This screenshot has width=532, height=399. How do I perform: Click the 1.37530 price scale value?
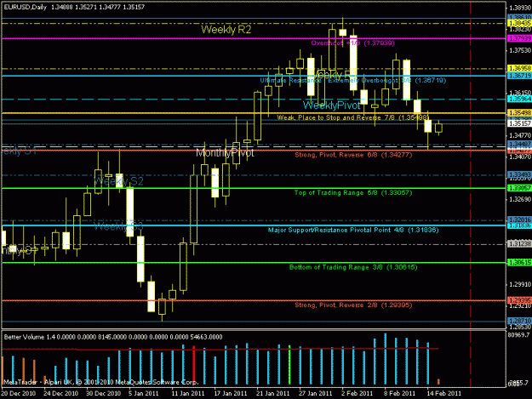520,50
